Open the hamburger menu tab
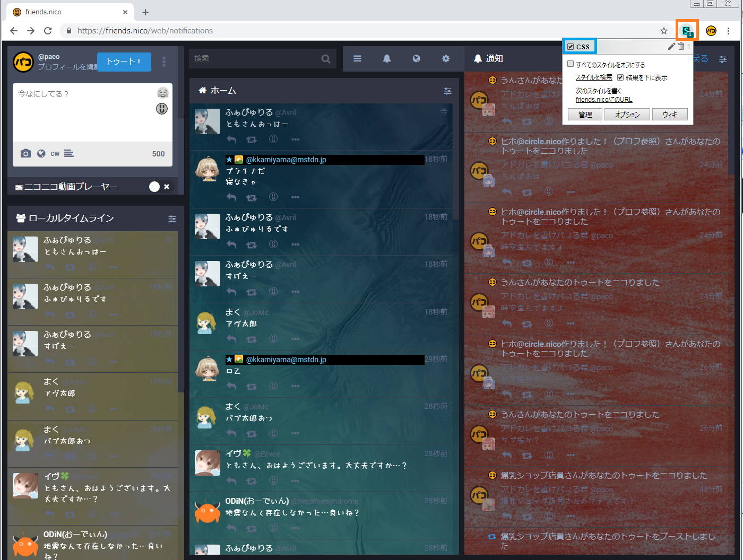The width and height of the screenshot is (743, 560). [x=357, y=58]
